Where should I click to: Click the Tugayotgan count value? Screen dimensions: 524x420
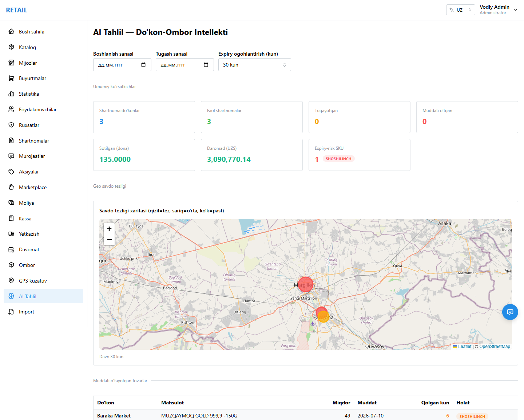coord(317,121)
